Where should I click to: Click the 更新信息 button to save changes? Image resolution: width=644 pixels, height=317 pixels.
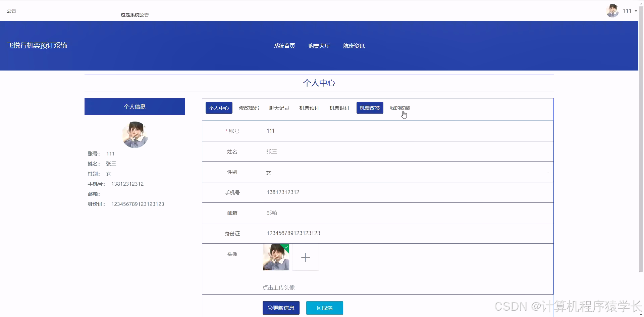coord(281,308)
